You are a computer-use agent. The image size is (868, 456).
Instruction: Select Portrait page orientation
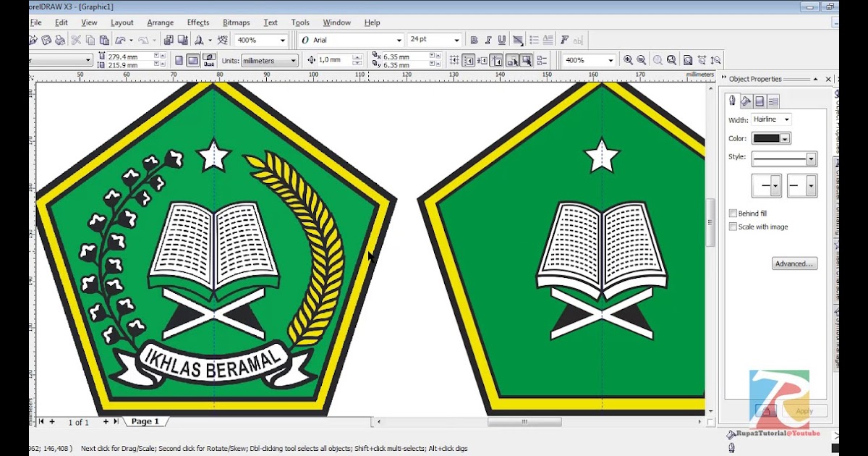(x=179, y=61)
